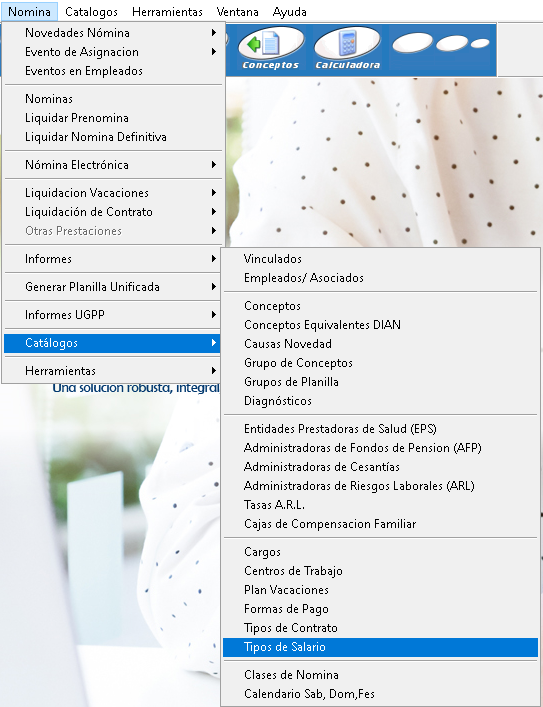The image size is (543, 707).
Task: Open the Ventana menu bar item
Action: coord(237,12)
